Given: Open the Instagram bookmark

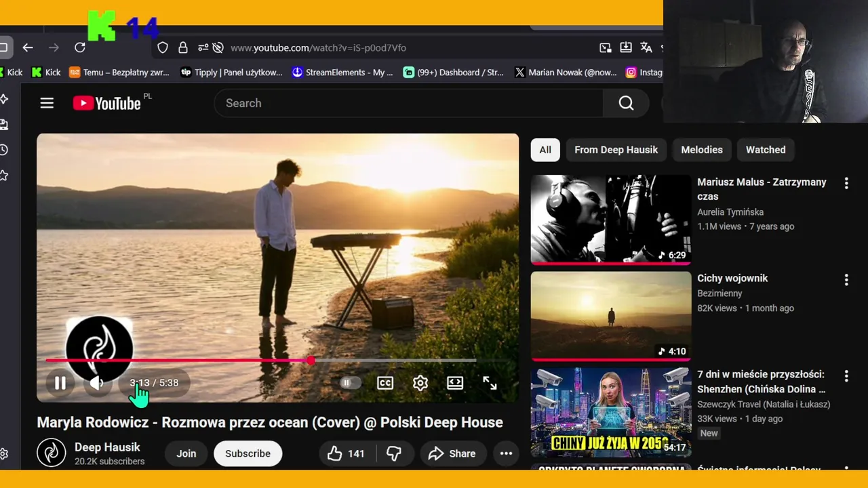Looking at the screenshot, I should tap(644, 72).
